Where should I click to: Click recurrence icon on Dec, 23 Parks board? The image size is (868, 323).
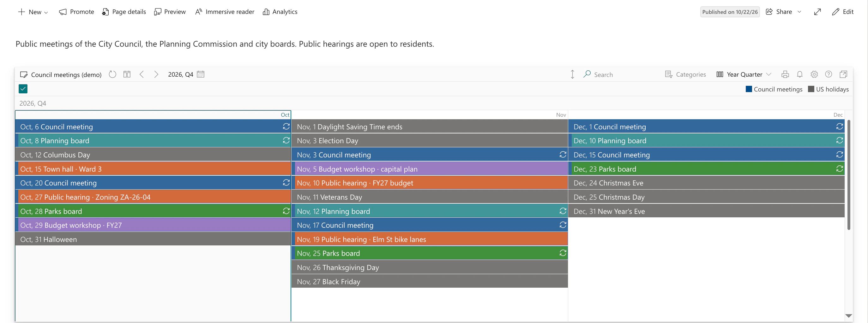click(x=839, y=168)
